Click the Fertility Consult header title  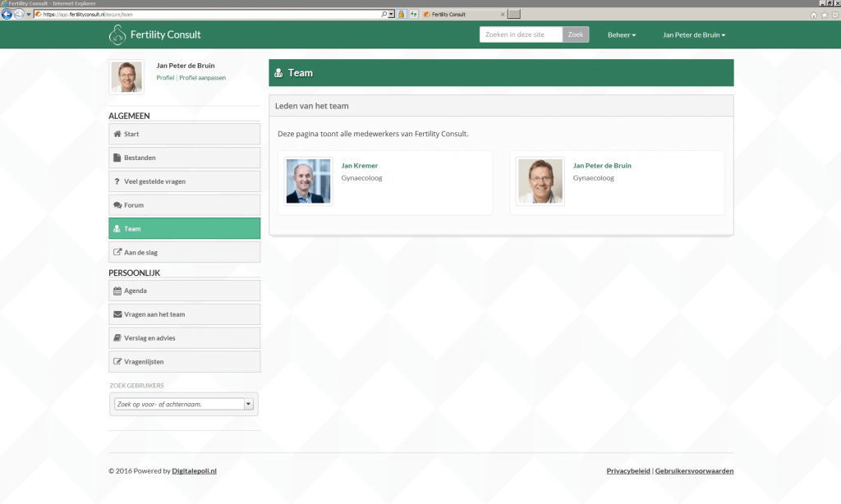coord(165,34)
